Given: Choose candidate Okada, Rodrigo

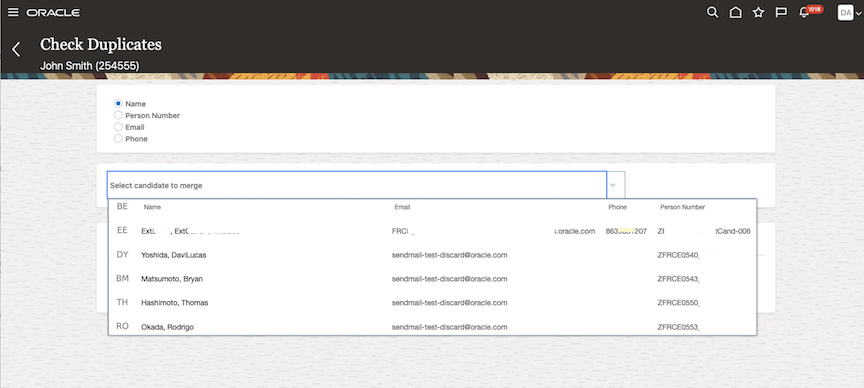Looking at the screenshot, I should pos(432,326).
